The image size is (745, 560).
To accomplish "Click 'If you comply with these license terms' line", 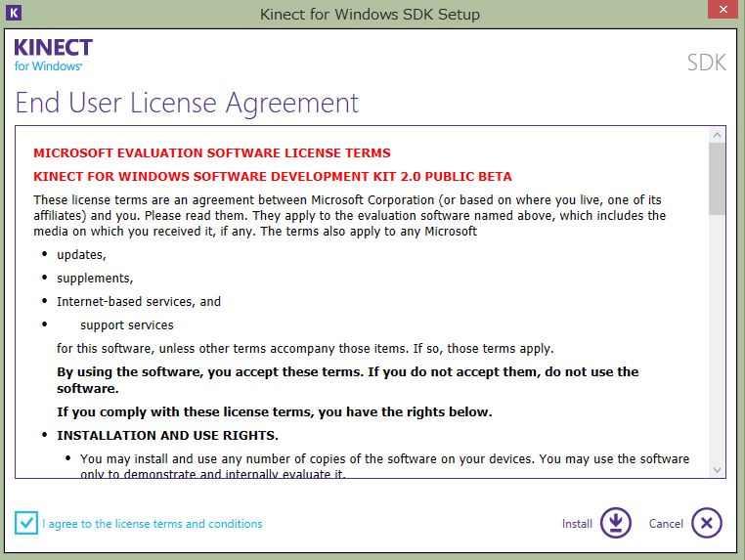I will click(274, 411).
